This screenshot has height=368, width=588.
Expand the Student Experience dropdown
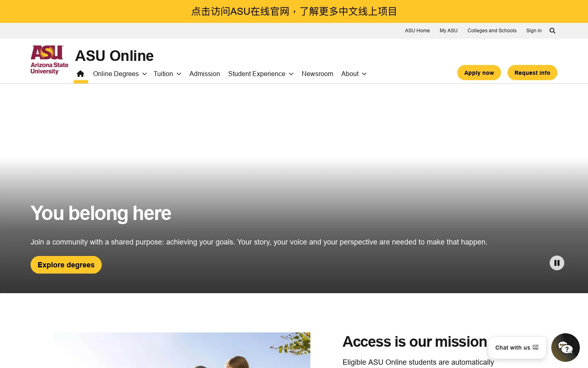click(x=261, y=74)
